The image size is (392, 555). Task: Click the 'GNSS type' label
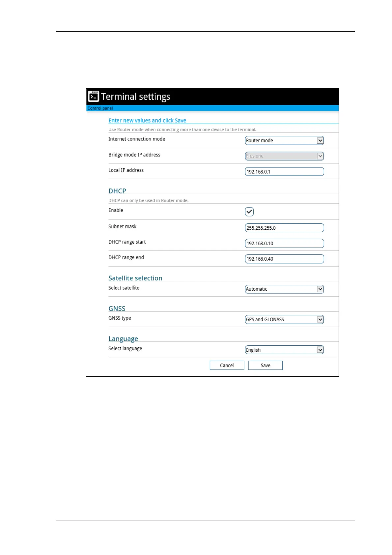(x=120, y=318)
